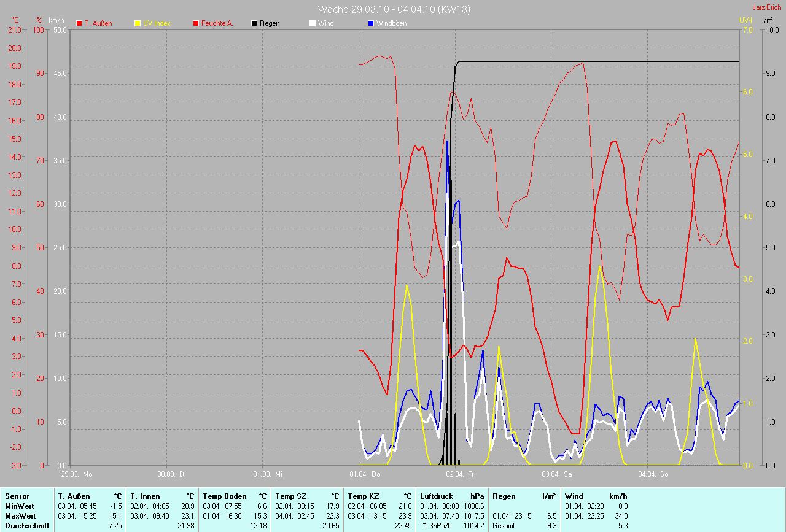Screen dimensions: 786x532
Task: Click the yellow UV Index legend square
Action: point(138,23)
